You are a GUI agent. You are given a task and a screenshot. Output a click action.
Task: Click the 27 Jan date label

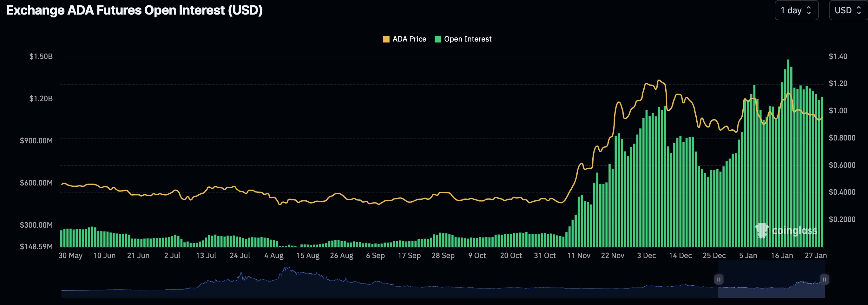coord(816,256)
